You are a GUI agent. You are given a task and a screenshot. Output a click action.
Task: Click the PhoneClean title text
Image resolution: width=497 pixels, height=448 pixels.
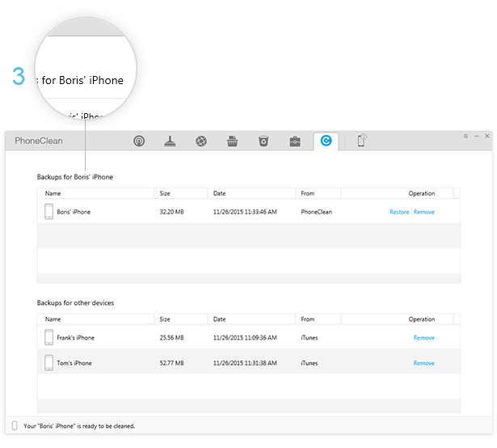(x=39, y=141)
